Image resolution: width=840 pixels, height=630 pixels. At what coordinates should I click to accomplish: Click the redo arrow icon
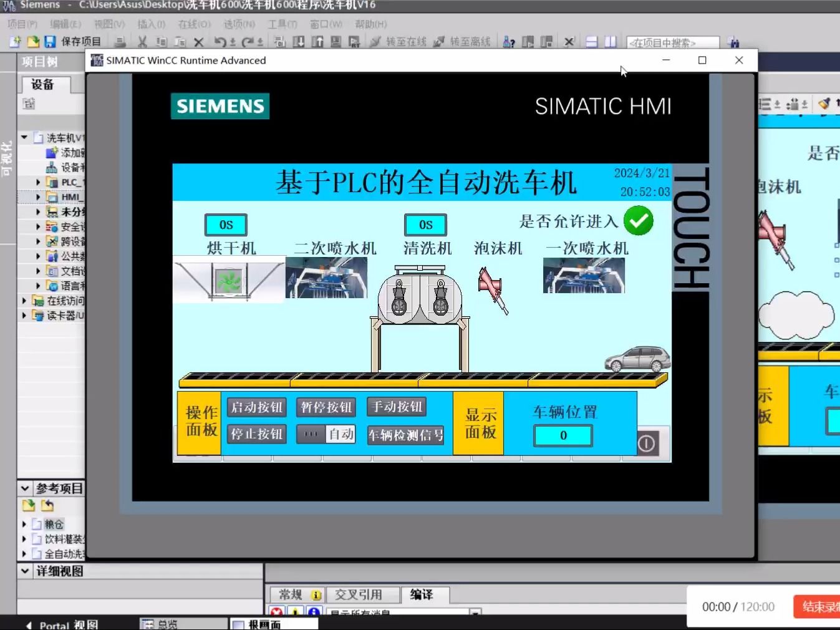pyautogui.click(x=248, y=42)
